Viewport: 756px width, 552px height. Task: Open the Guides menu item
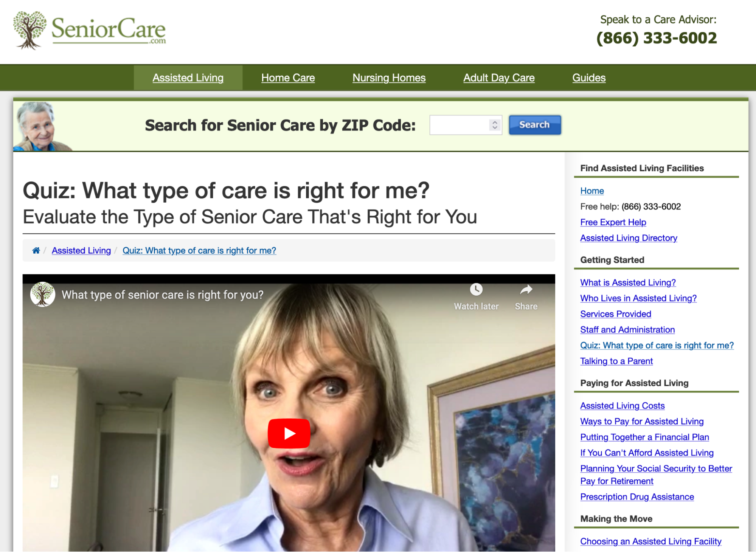click(x=589, y=78)
